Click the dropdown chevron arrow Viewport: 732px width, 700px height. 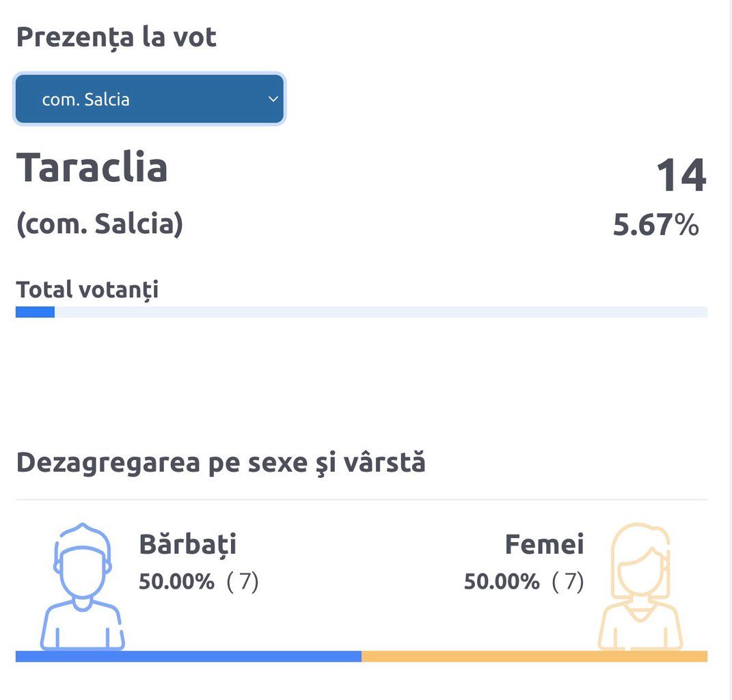tap(273, 99)
